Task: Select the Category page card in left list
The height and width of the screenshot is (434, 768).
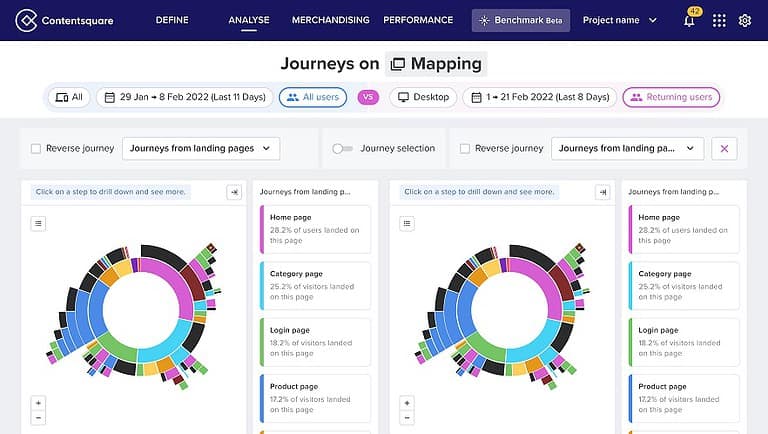Action: point(315,286)
